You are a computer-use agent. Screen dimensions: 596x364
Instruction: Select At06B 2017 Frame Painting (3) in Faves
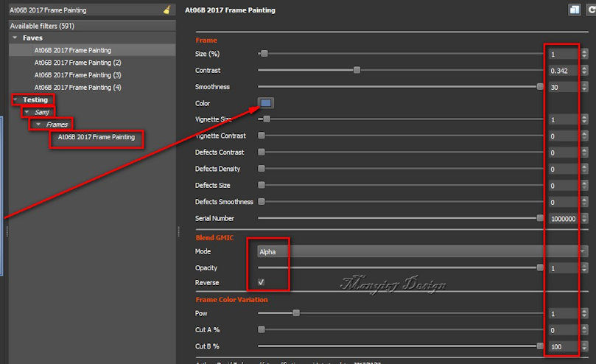coord(77,75)
